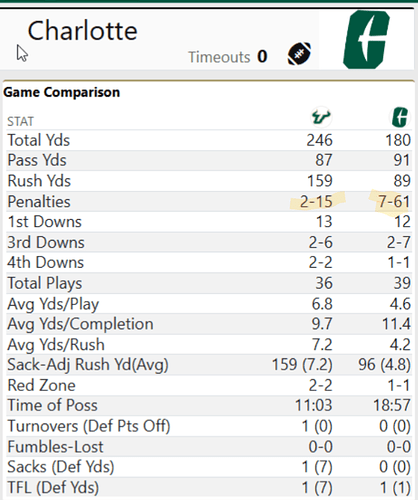The image size is (418, 500).
Task: Click the football possession icon
Action: 299,53
